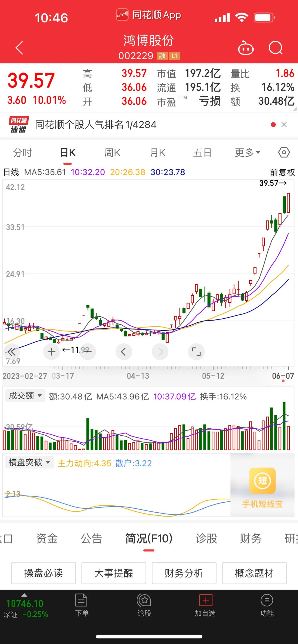Tap the 04-13 date timeline marker

(138, 376)
